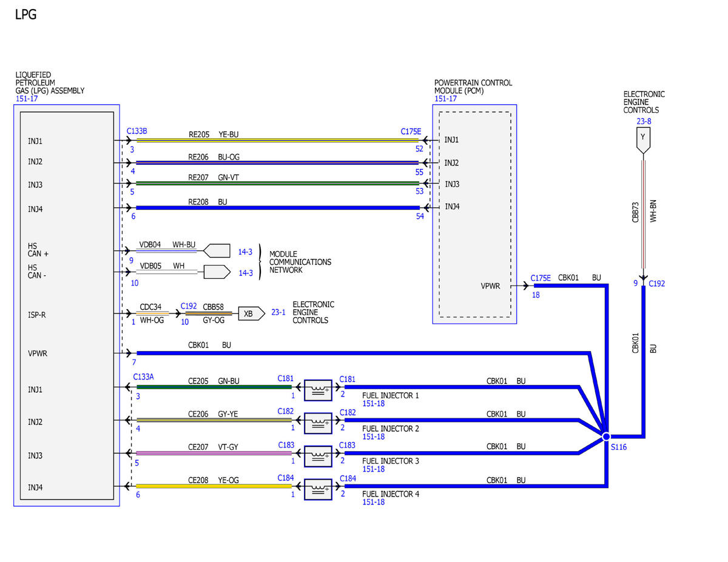The image size is (728, 562).
Task: Open the 23-8 page reference link
Action: click(x=643, y=121)
